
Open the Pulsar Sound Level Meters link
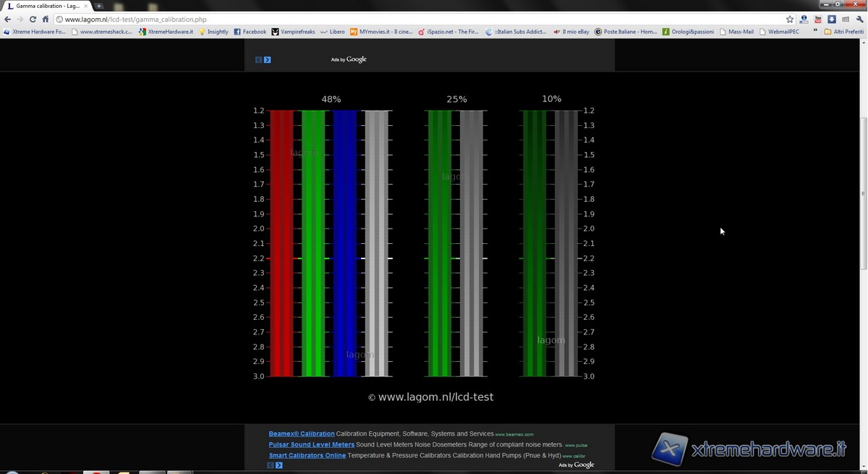pyautogui.click(x=311, y=444)
